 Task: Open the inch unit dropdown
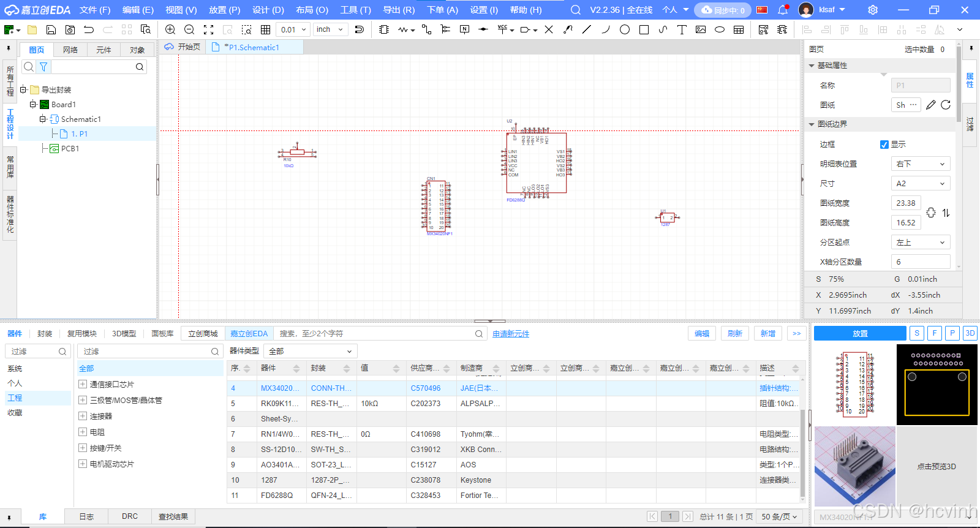pos(331,29)
